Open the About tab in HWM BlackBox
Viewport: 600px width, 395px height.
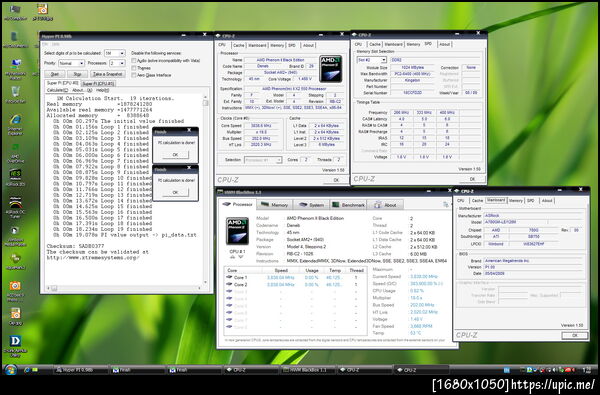(385, 205)
